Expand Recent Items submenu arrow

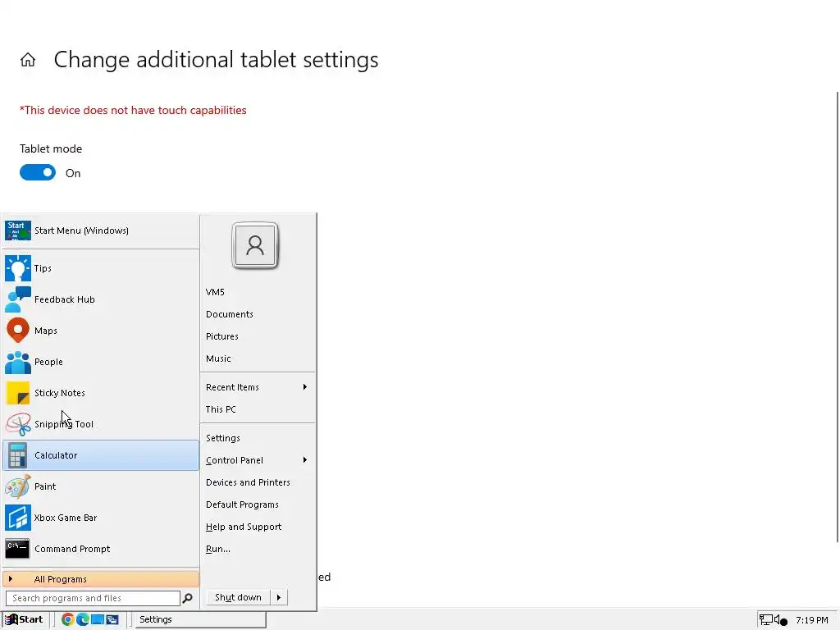pyautogui.click(x=305, y=387)
